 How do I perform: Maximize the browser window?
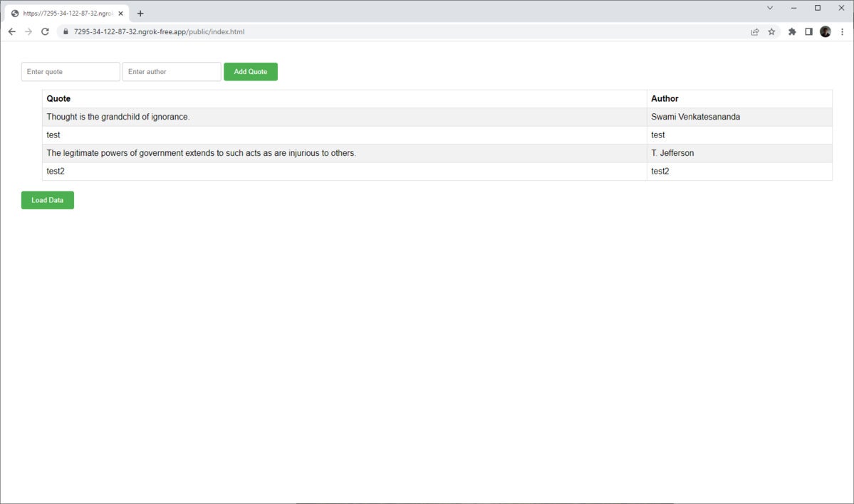point(818,8)
